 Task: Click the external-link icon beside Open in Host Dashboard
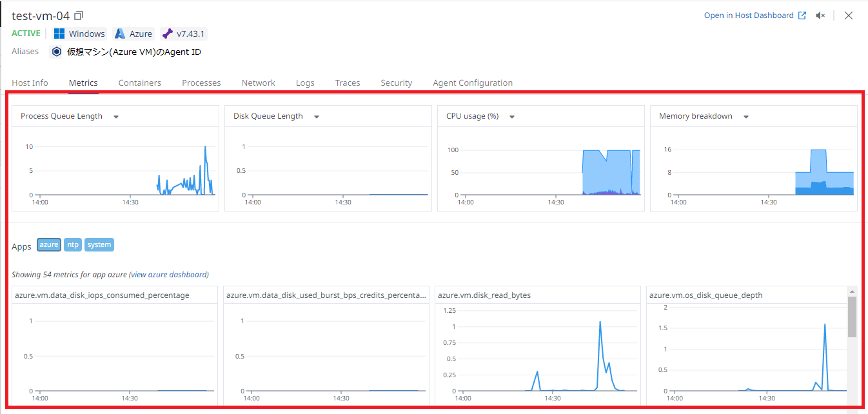point(802,15)
